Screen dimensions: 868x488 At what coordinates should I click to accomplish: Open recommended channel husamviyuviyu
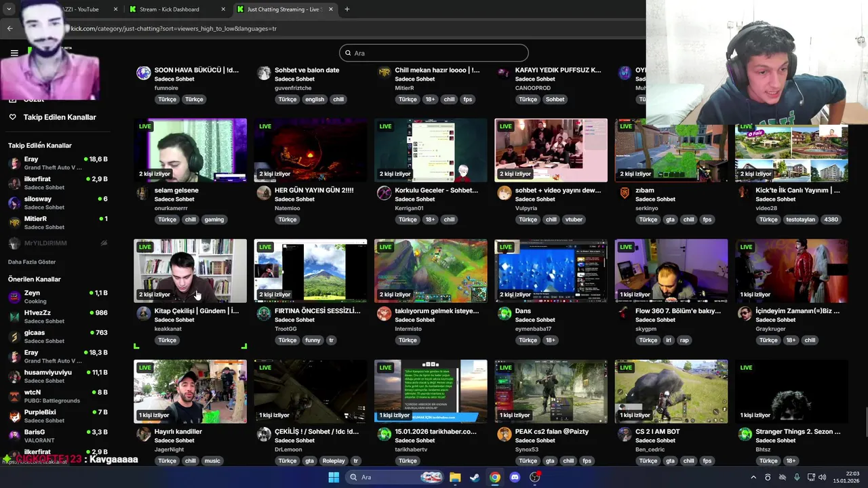point(58,376)
